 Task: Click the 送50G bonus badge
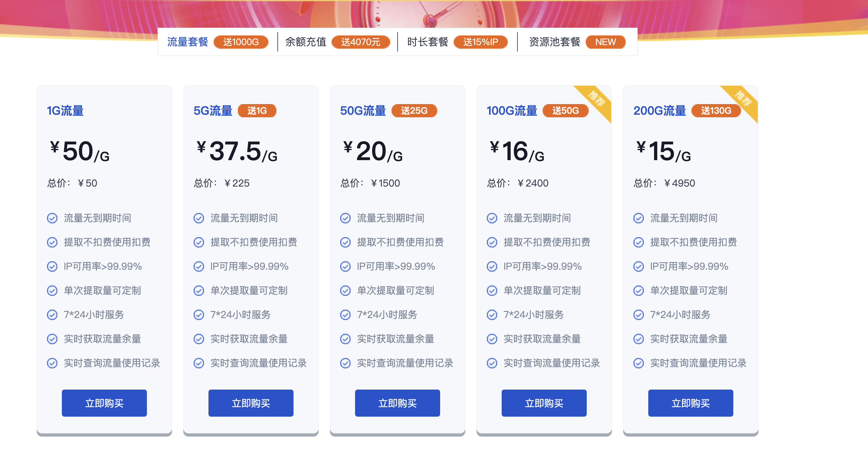coord(565,111)
